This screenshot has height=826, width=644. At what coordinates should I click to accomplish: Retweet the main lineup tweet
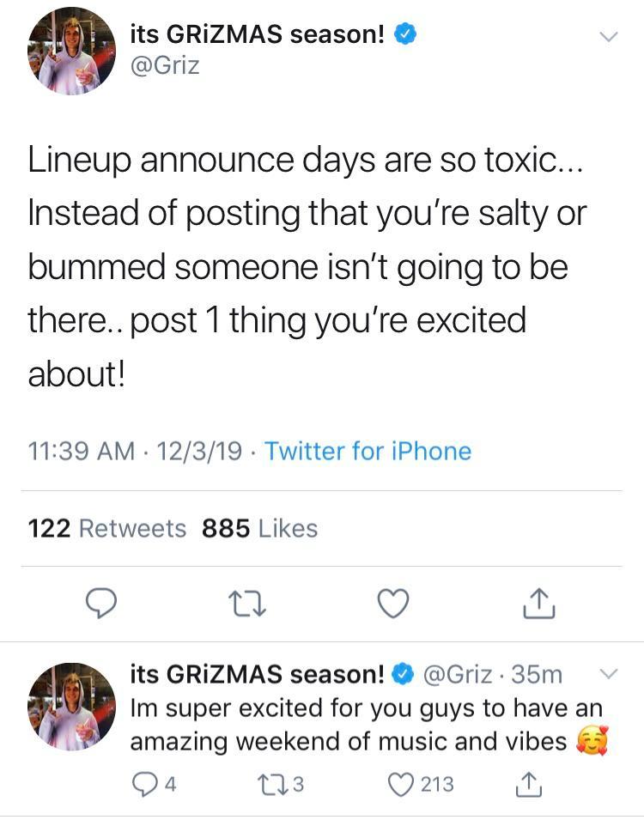click(248, 604)
